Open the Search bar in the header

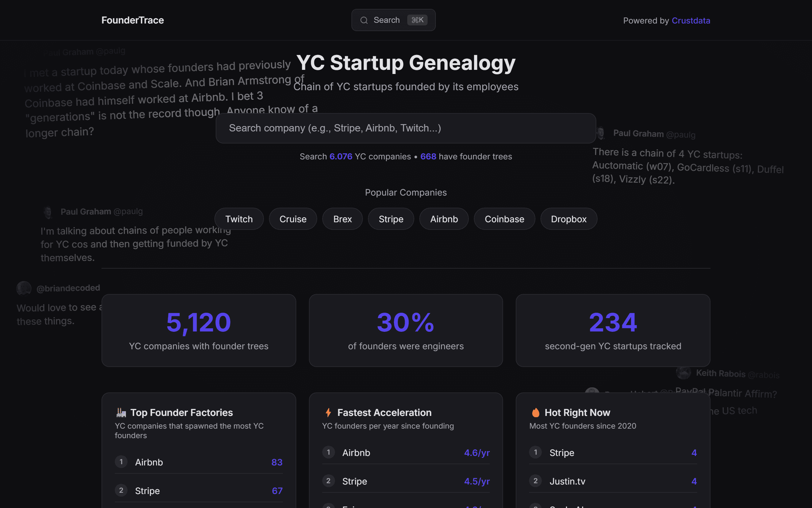point(393,20)
